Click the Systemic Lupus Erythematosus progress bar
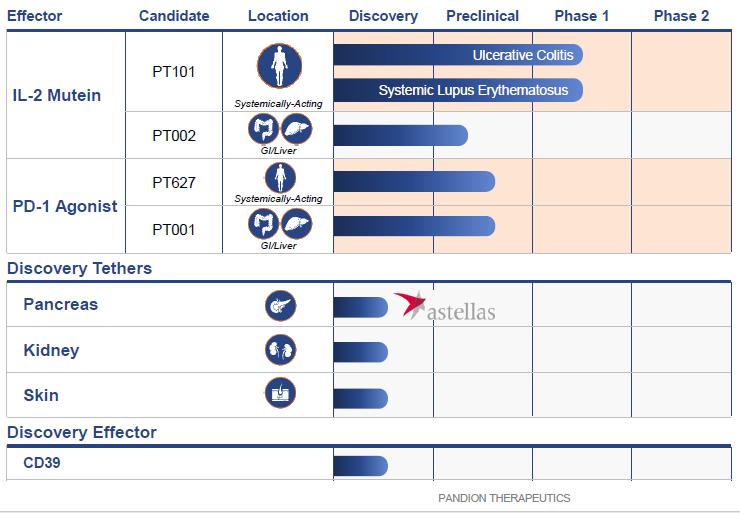This screenshot has width=740, height=513. (x=458, y=90)
